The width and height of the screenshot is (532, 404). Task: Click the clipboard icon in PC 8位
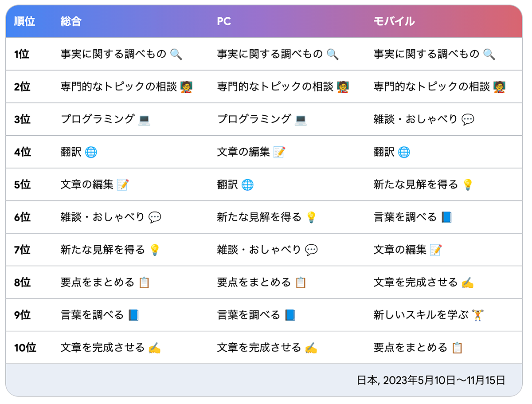301,282
